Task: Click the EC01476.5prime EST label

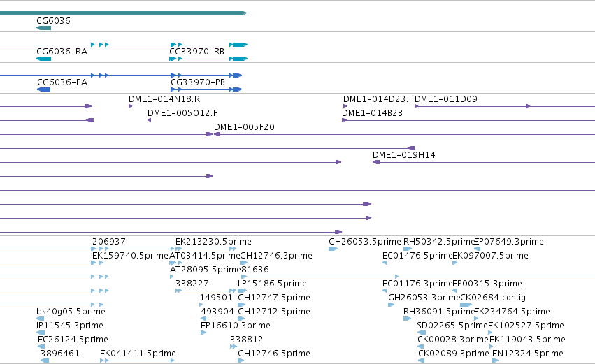Action: (x=418, y=256)
